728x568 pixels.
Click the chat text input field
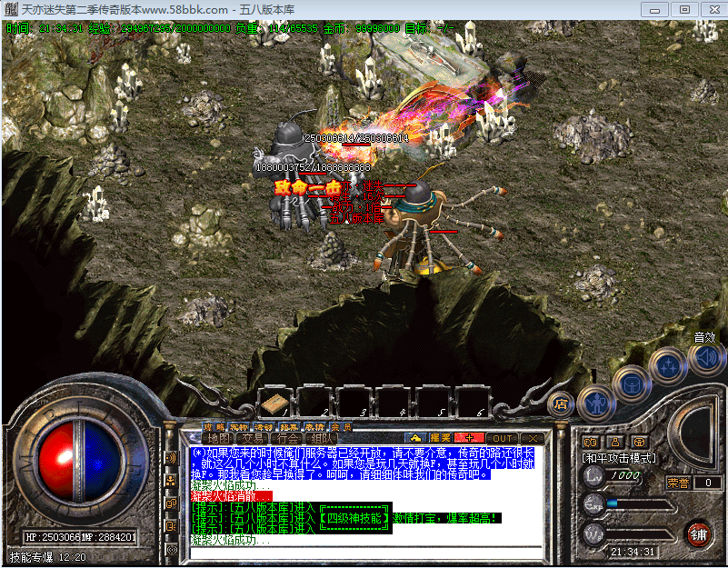pos(366,553)
